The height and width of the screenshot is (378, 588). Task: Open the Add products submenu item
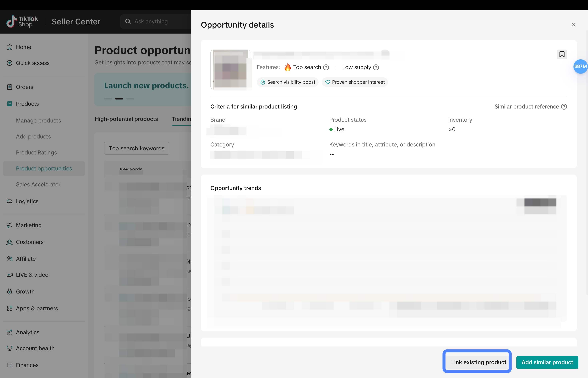[x=33, y=136]
